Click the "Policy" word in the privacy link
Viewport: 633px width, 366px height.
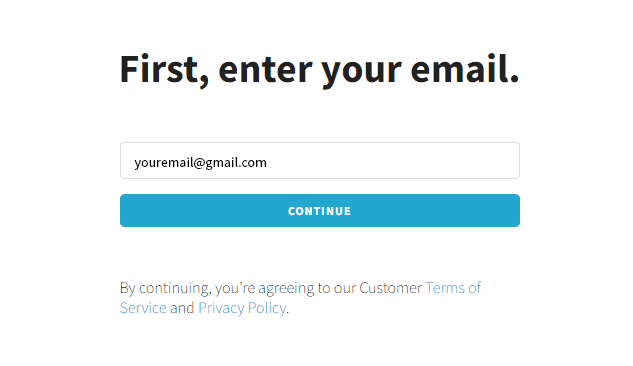coord(267,308)
